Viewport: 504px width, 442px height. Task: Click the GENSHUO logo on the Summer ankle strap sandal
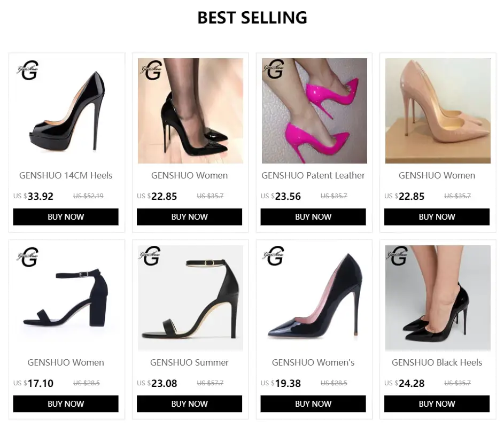151,257
